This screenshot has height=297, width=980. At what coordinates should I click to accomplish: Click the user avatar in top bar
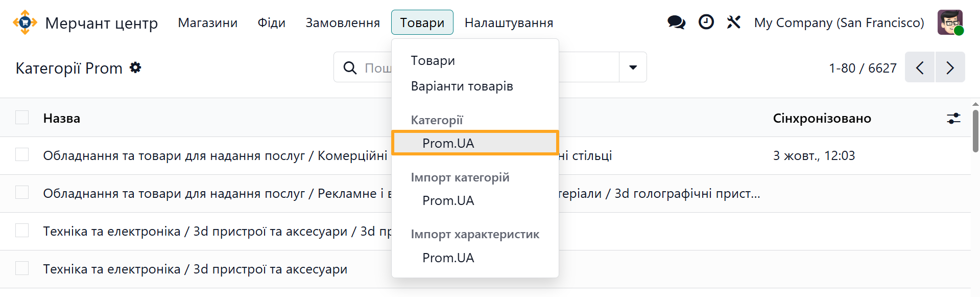click(x=950, y=22)
